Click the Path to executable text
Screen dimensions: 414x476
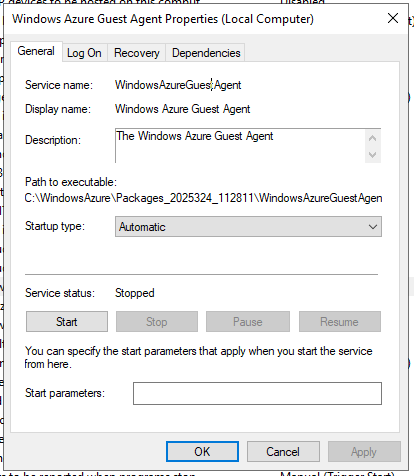pos(203,198)
